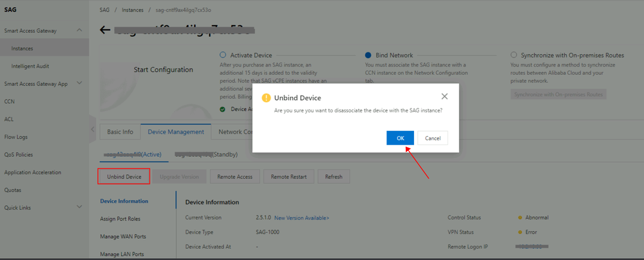
Task: Expand the Quick Links section
Action: pos(80,207)
